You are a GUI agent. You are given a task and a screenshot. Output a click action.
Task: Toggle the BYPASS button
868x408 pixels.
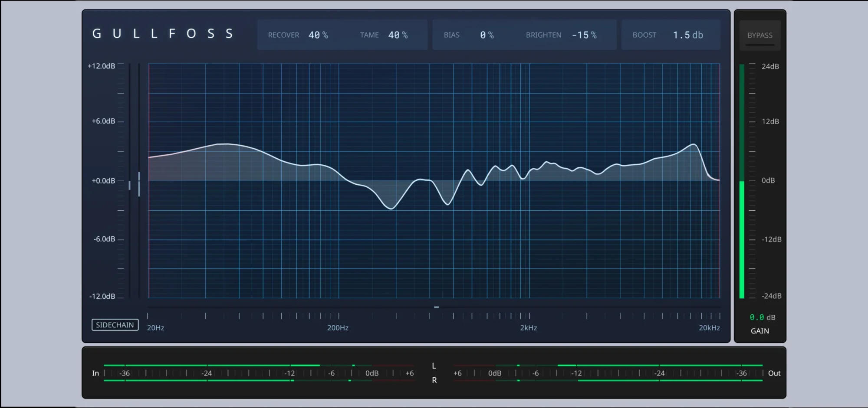[759, 36]
